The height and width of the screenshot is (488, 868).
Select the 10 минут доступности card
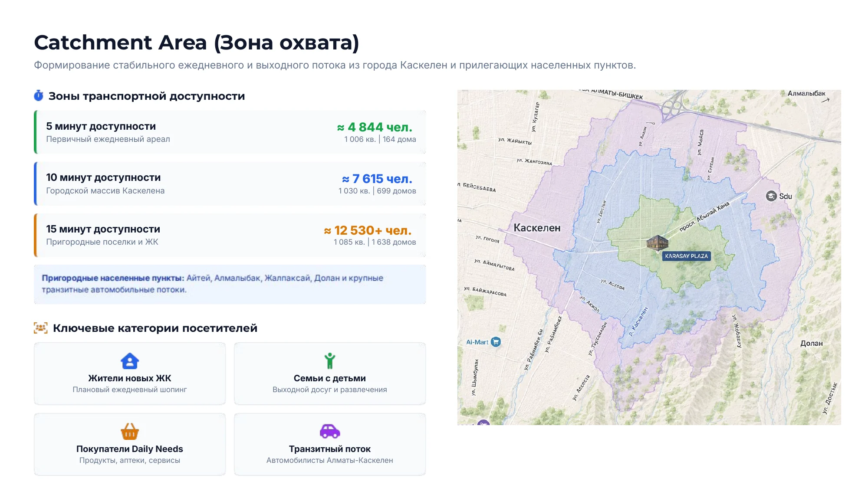pyautogui.click(x=230, y=183)
